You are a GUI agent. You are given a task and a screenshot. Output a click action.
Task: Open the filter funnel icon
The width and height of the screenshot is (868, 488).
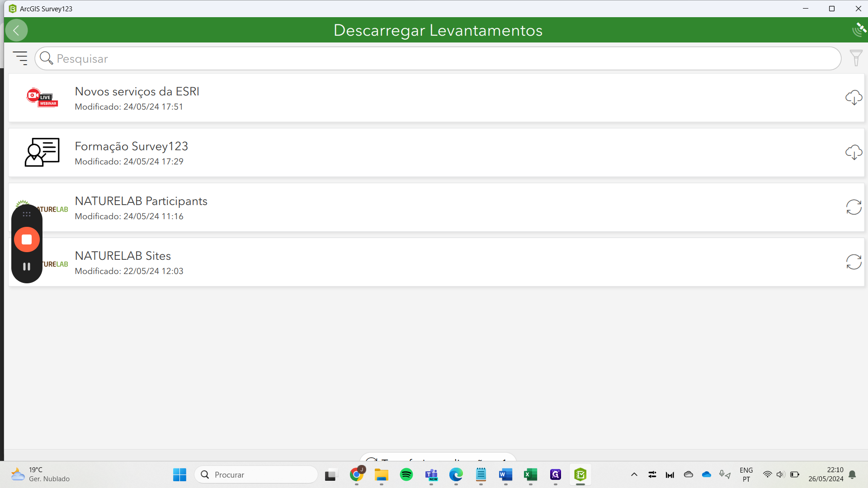[856, 58]
